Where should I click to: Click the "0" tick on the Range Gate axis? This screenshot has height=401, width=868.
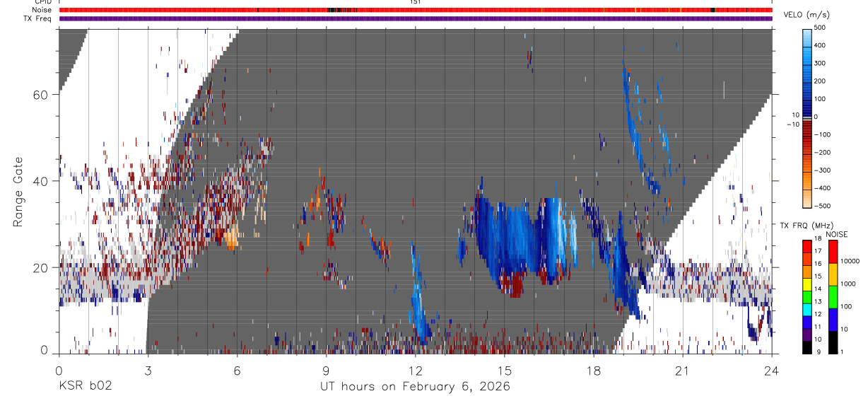pos(43,349)
